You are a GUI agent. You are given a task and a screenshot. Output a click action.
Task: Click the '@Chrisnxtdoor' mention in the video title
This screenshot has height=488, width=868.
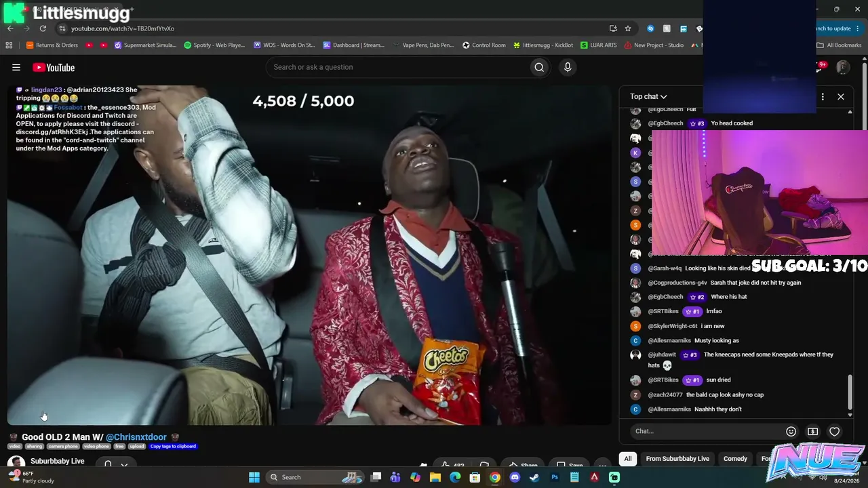(x=136, y=437)
